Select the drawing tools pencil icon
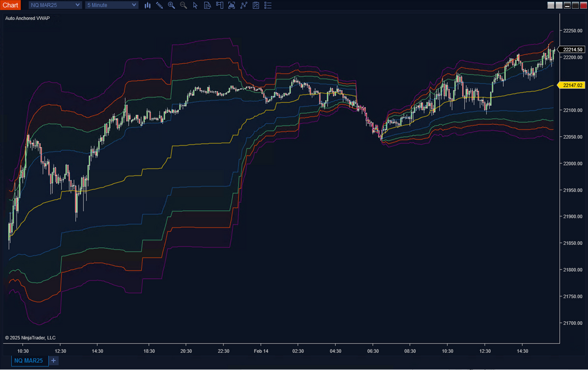Screen dimensions: 588x370 coord(159,5)
